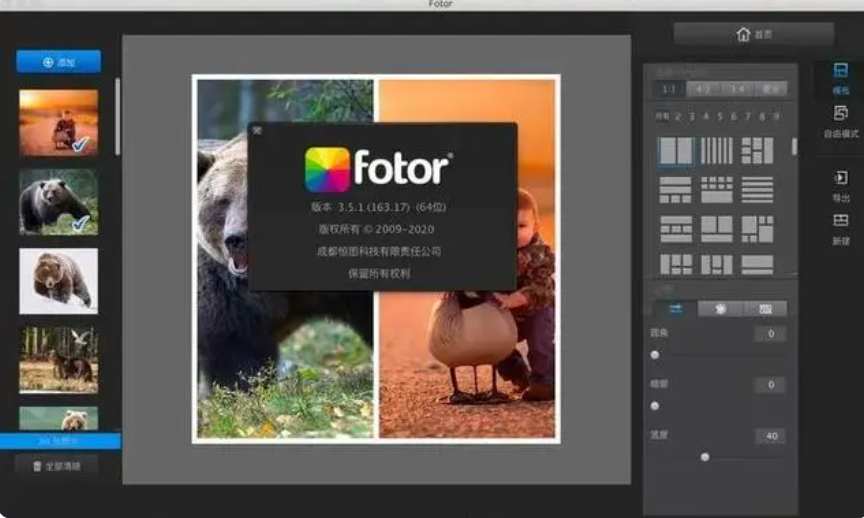Select the 1:1 aspect ratio tab
Screen dimensions: 864x518
click(669, 89)
